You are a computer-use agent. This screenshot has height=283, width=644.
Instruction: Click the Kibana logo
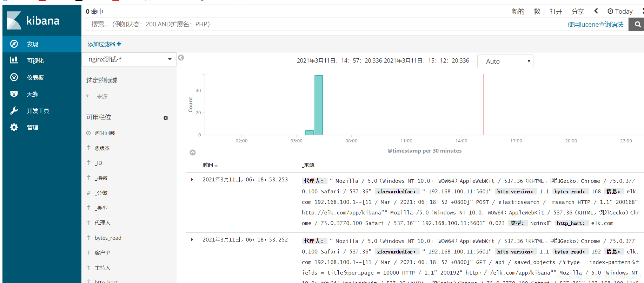pyautogui.click(x=33, y=20)
